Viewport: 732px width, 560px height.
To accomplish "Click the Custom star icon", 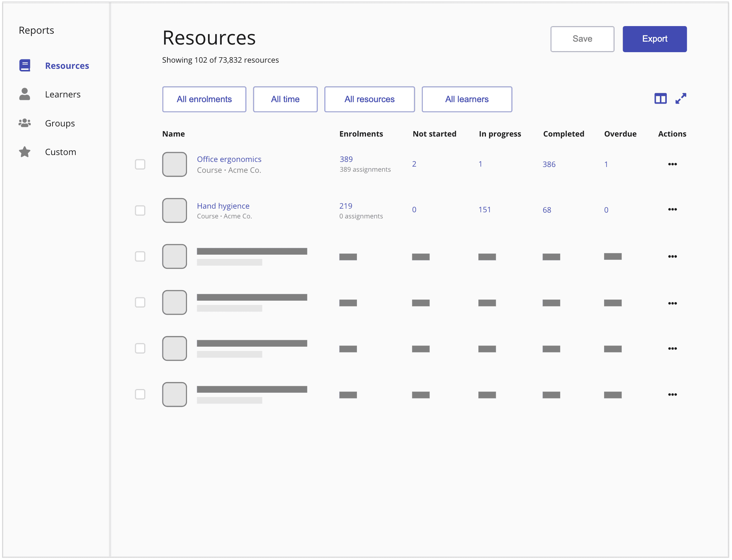I will pos(24,152).
